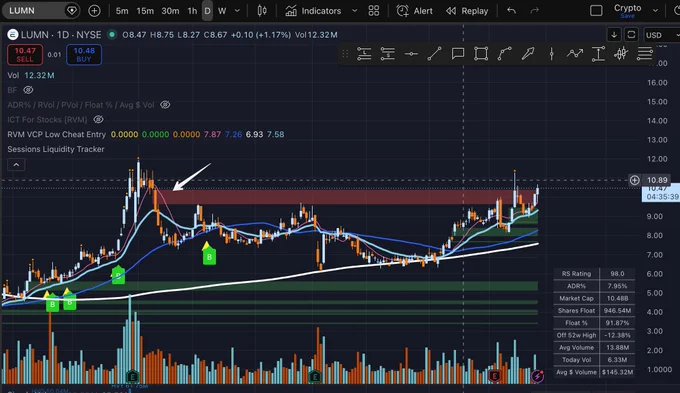Select the RVM VCP Low Cheat Entry indicator

[x=56, y=134]
